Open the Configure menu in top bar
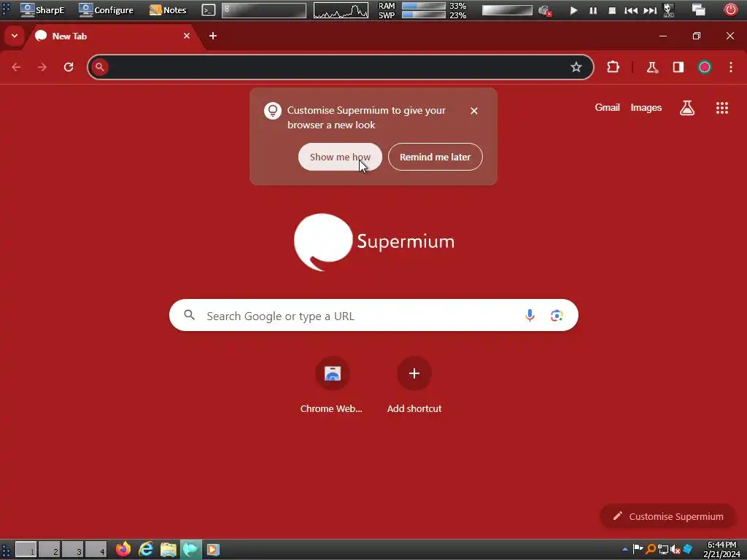747x560 pixels. (x=107, y=10)
